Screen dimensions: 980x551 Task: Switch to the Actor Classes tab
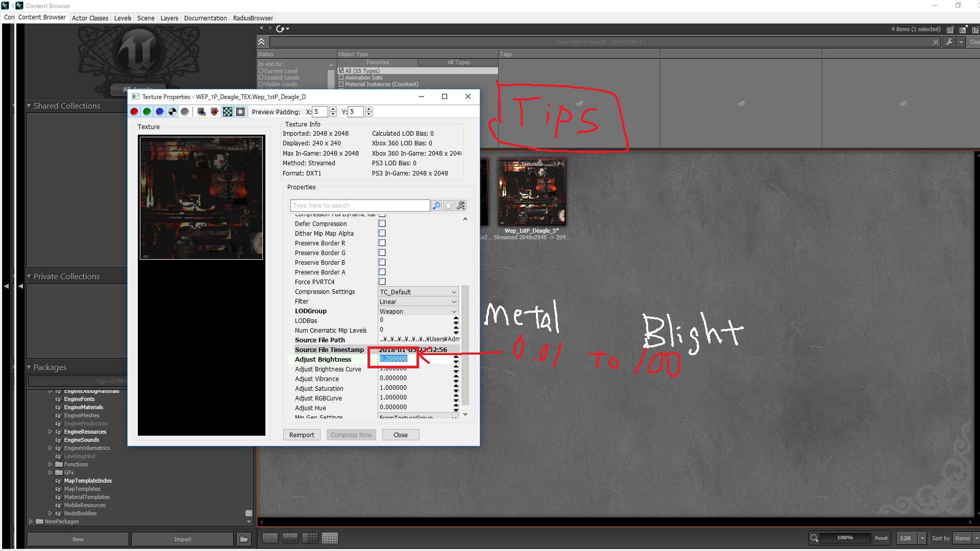pyautogui.click(x=90, y=18)
